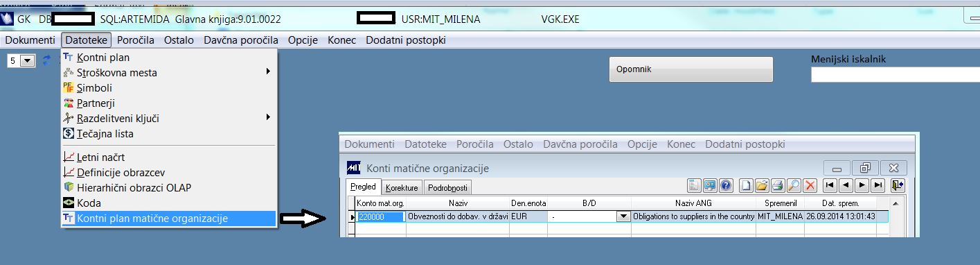The image size is (980, 265).
Task: Click the row indicator of row 220000
Action: (x=352, y=216)
